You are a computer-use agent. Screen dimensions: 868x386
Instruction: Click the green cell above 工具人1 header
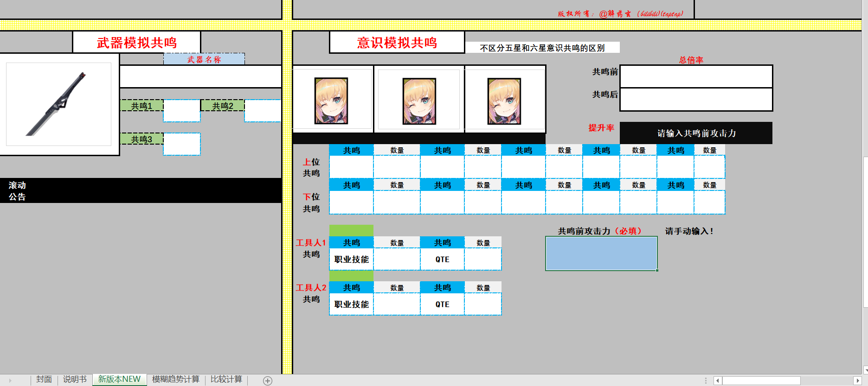(351, 231)
